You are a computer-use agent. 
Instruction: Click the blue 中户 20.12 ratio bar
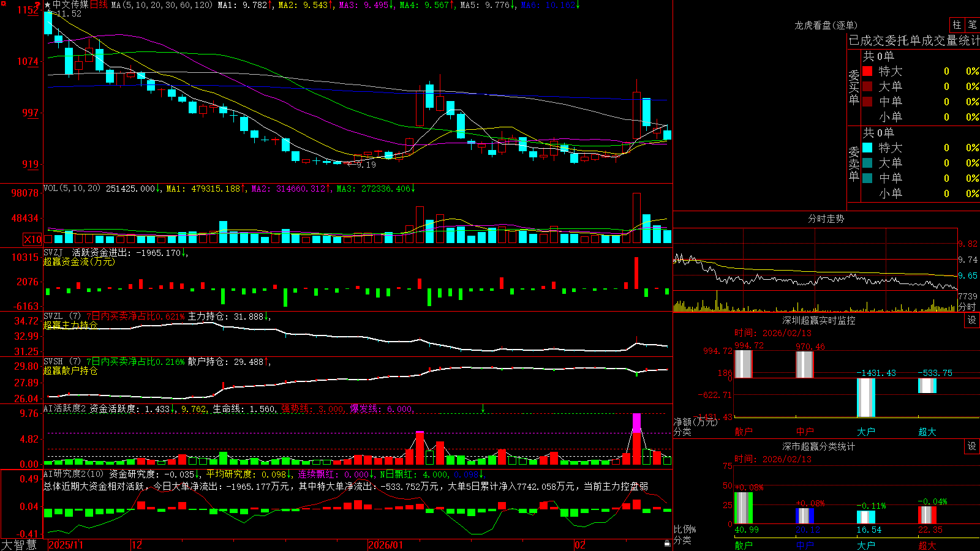[804, 515]
